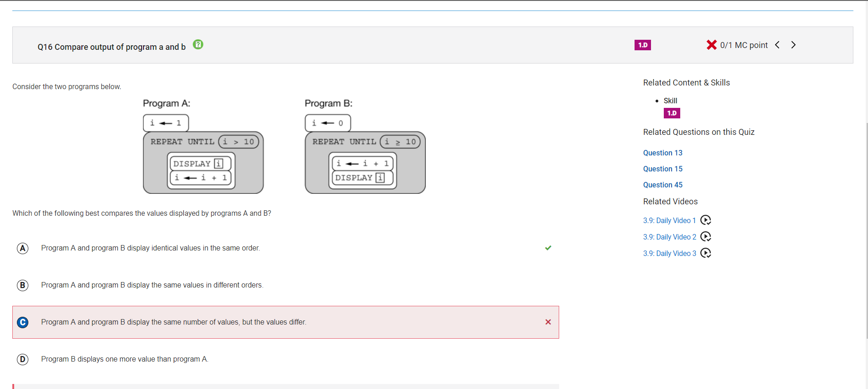This screenshot has height=389, width=868.
Task: Click the red X incorrect score icon
Action: tap(711, 45)
